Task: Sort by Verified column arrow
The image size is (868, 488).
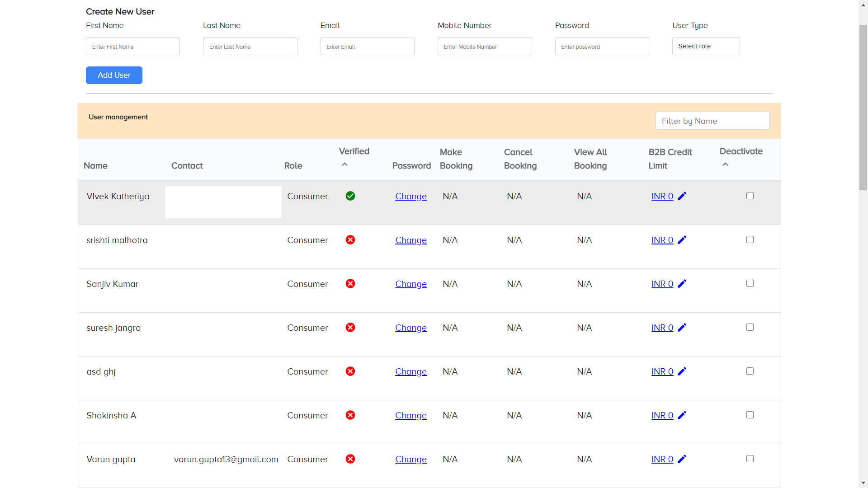Action: click(344, 164)
